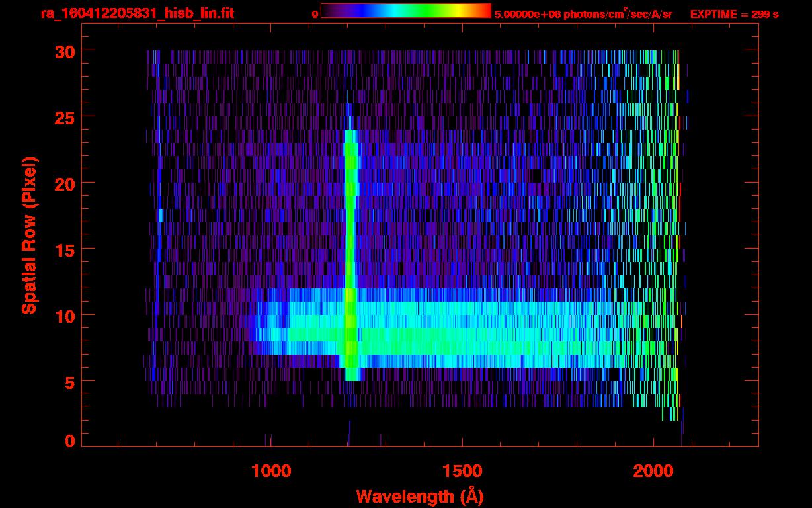Screen dimensions: 812x508
Task: Click the EXPTIME = 299 s text
Action: click(734, 14)
